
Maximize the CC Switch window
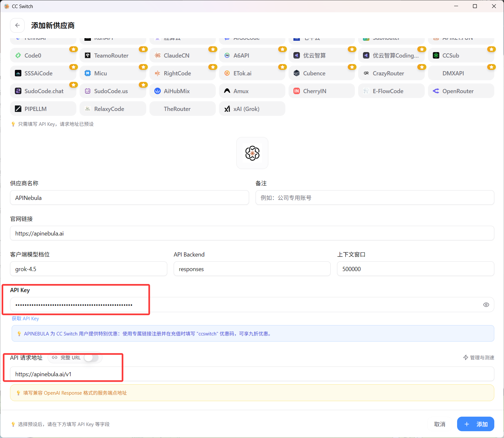[475, 6]
